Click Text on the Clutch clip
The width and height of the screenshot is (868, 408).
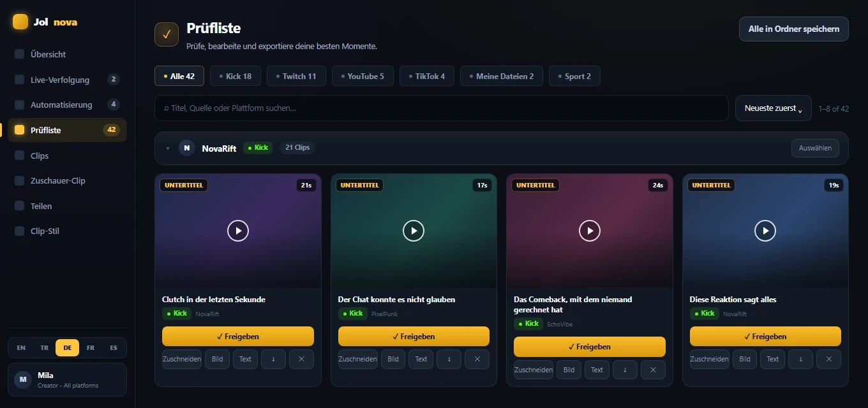click(245, 359)
